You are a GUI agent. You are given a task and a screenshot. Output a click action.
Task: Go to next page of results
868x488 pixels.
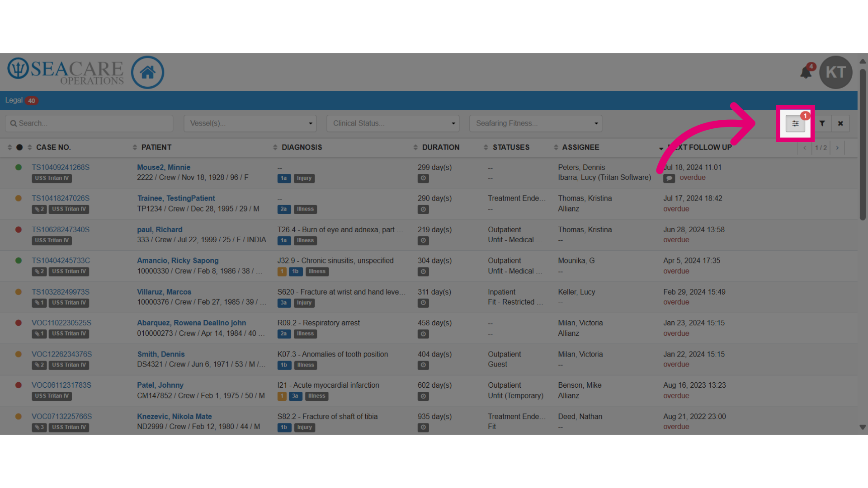coord(837,148)
